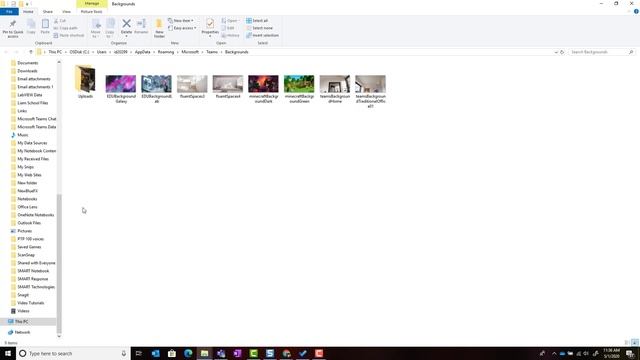The height and width of the screenshot is (360, 640).
Task: Click taskbar 'Type here to search' box
Action: point(73,353)
